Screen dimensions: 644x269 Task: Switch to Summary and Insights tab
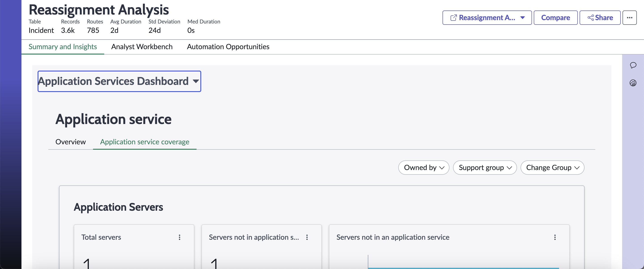click(x=63, y=47)
